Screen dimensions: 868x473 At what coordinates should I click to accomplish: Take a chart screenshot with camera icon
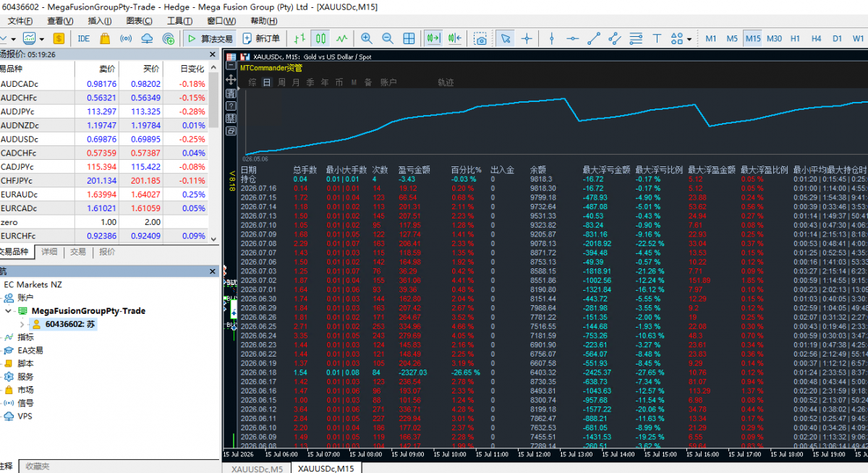point(480,38)
